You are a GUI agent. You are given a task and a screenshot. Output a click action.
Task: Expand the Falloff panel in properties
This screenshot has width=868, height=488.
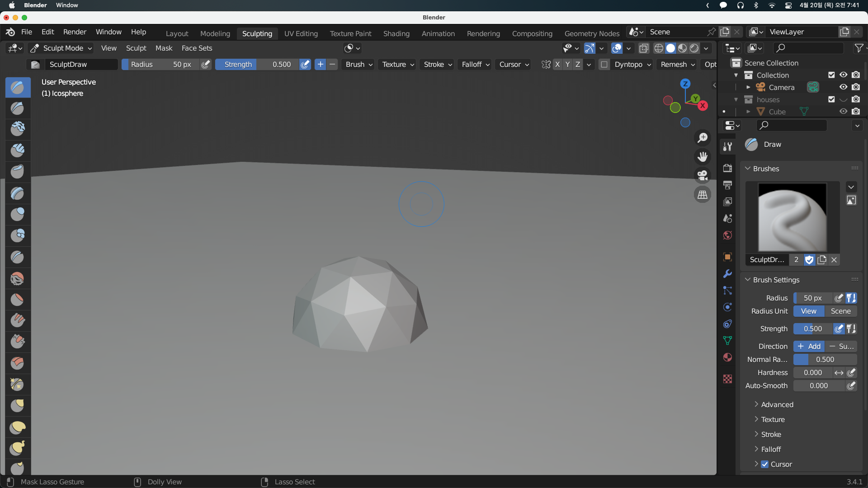coord(770,449)
